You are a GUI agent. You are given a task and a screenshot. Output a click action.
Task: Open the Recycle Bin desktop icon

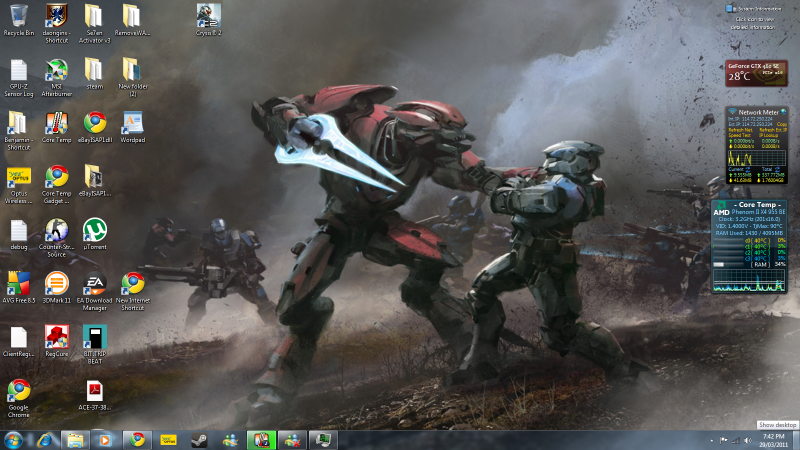click(x=19, y=20)
